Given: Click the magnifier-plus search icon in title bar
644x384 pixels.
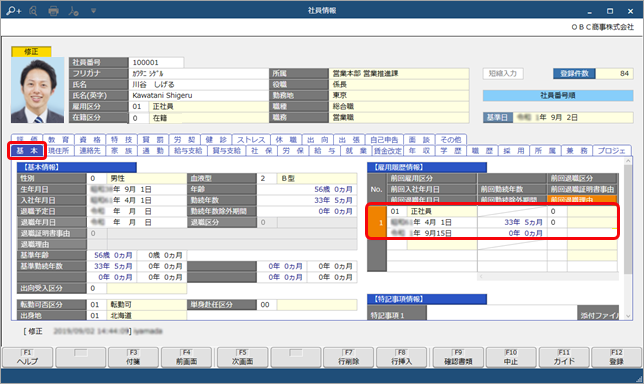Looking at the screenshot, I should click(x=14, y=11).
